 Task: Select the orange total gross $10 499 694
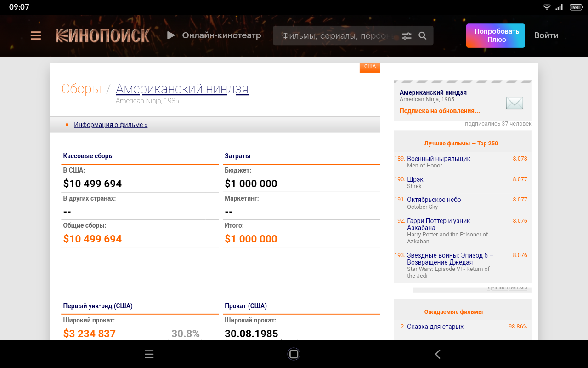(x=92, y=239)
